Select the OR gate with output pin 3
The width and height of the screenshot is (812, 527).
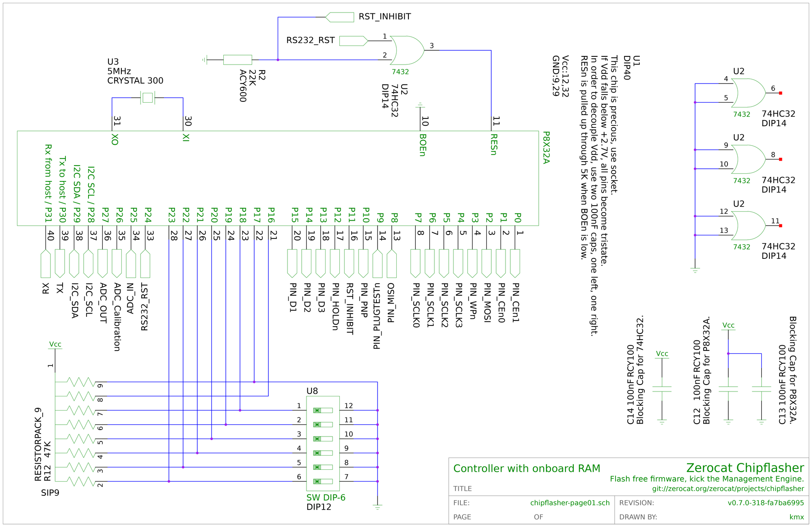click(407, 50)
